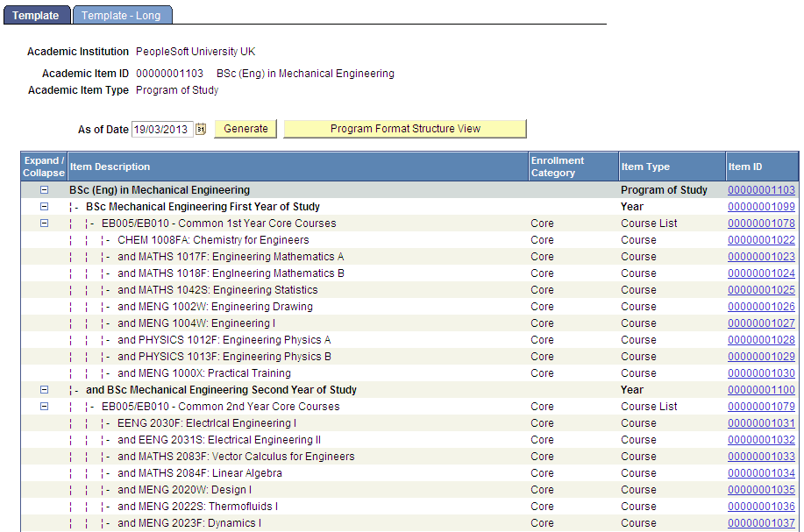Open item ID 00000001032 link
This screenshot has height=532, width=804.
point(761,440)
